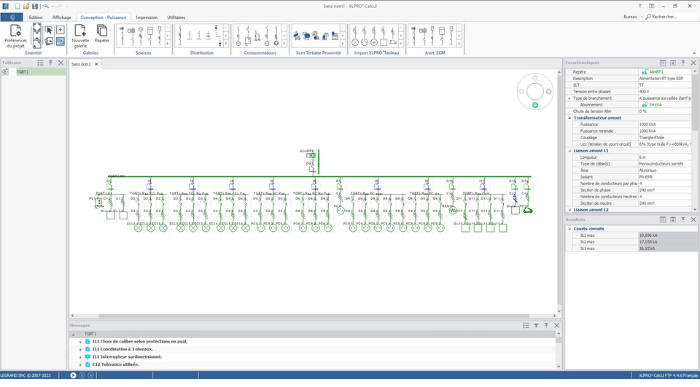The width and height of the screenshot is (700, 387).
Task: Click the play icon in status bar
Action: [x=73, y=375]
